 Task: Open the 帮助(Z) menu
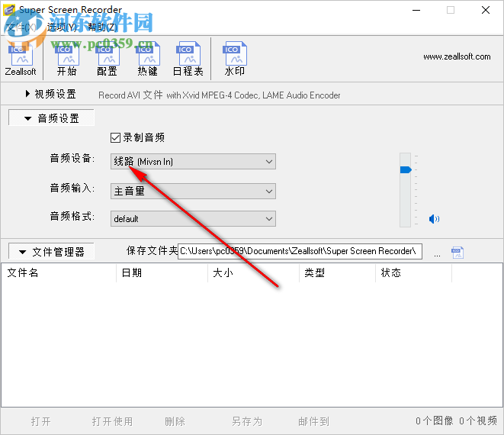[103, 27]
